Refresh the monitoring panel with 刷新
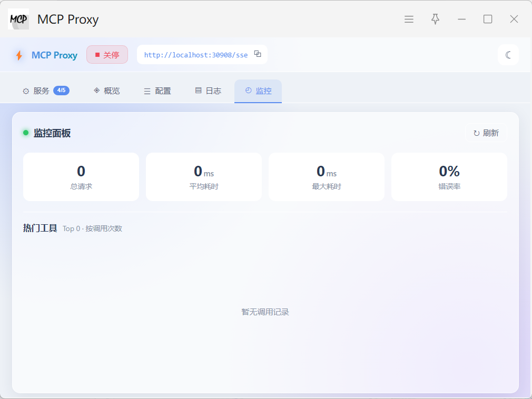532x399 pixels. pos(486,133)
